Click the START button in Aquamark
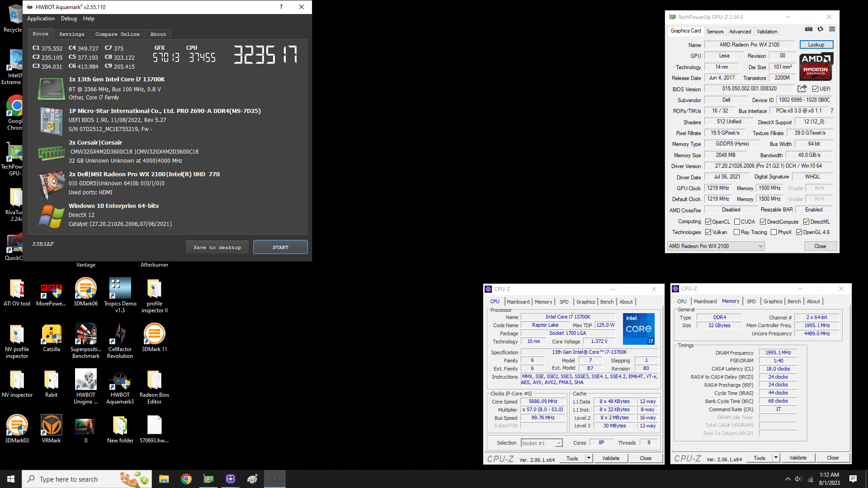This screenshot has width=868, height=488. click(280, 247)
